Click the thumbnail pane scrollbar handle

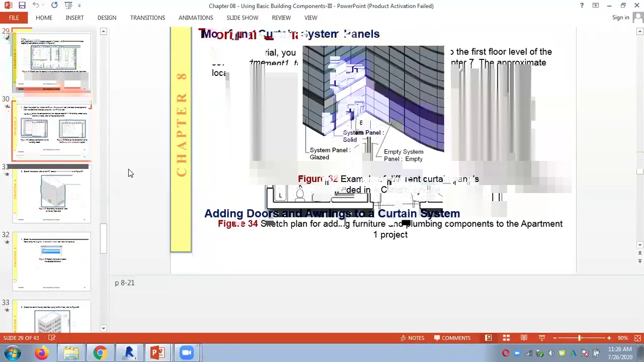103,238
